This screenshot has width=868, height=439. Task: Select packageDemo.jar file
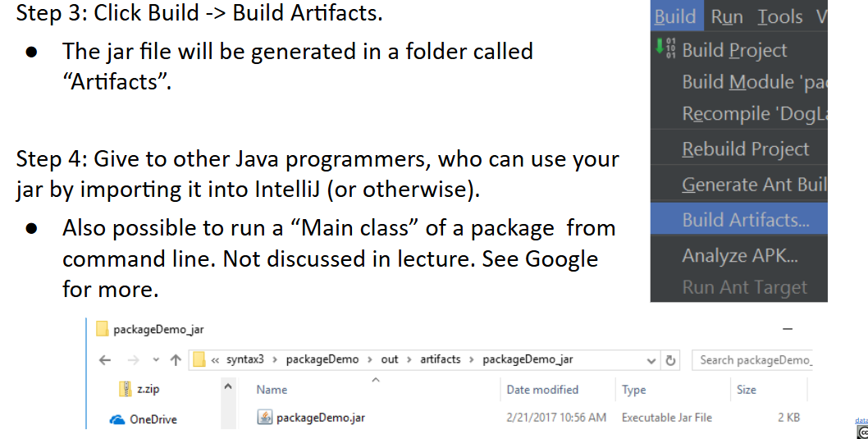(321, 418)
